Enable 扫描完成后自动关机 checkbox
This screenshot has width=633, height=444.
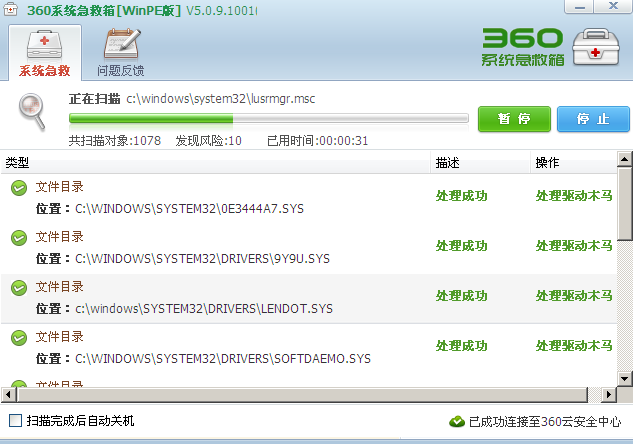(15, 421)
